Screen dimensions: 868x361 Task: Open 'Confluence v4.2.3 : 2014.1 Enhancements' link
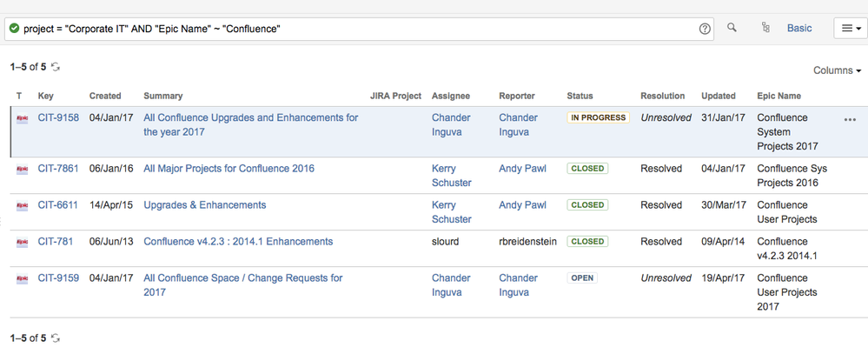tap(238, 241)
